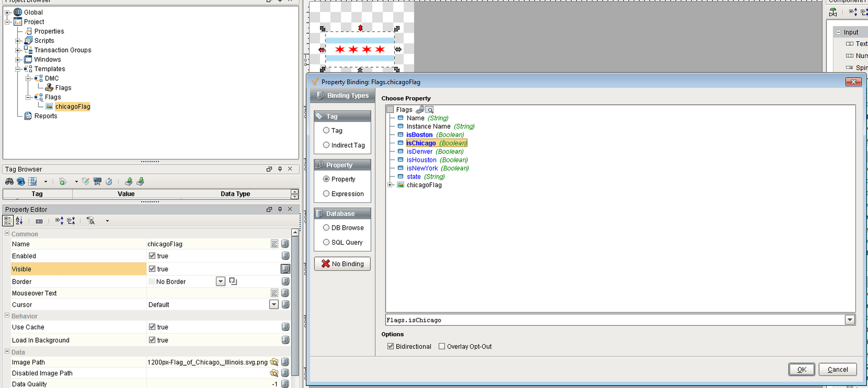Browse for Disabled Image Path folder icon
868x388 pixels.
(275, 373)
